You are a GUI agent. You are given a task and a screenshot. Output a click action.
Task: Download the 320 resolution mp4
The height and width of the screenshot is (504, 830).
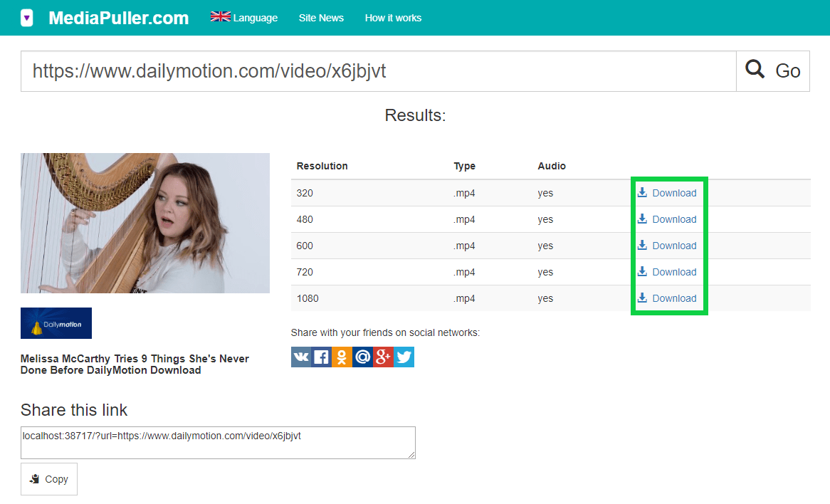tap(668, 193)
